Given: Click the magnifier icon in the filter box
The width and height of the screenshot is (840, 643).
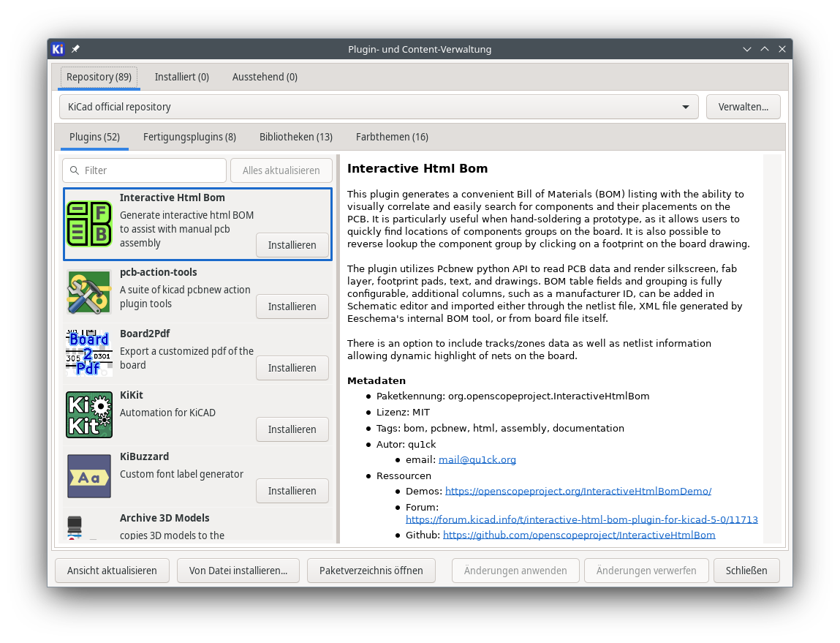Looking at the screenshot, I should click(75, 170).
